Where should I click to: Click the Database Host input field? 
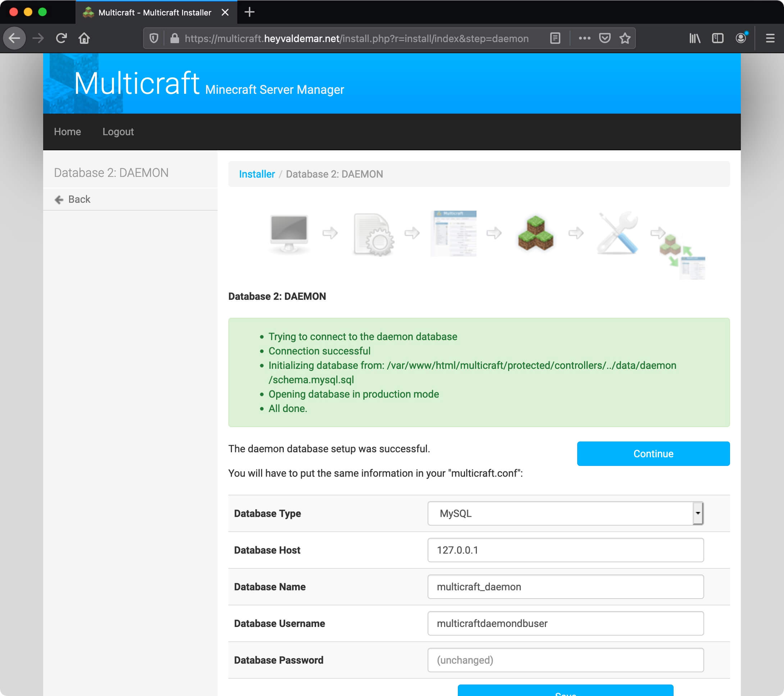(x=565, y=550)
